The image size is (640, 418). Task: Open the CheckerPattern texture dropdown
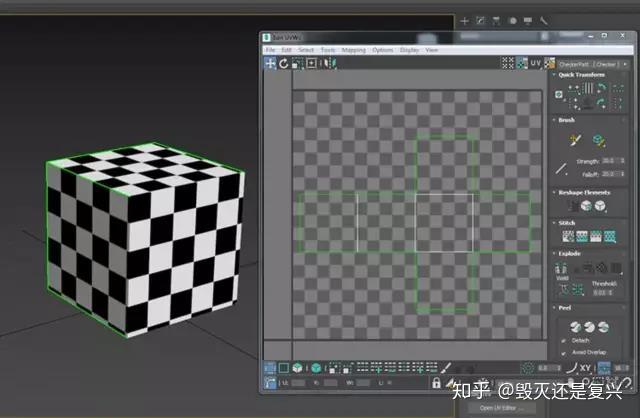tap(593, 64)
